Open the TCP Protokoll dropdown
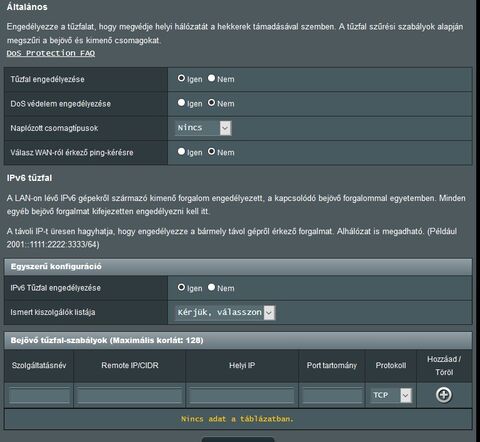 coord(391,395)
